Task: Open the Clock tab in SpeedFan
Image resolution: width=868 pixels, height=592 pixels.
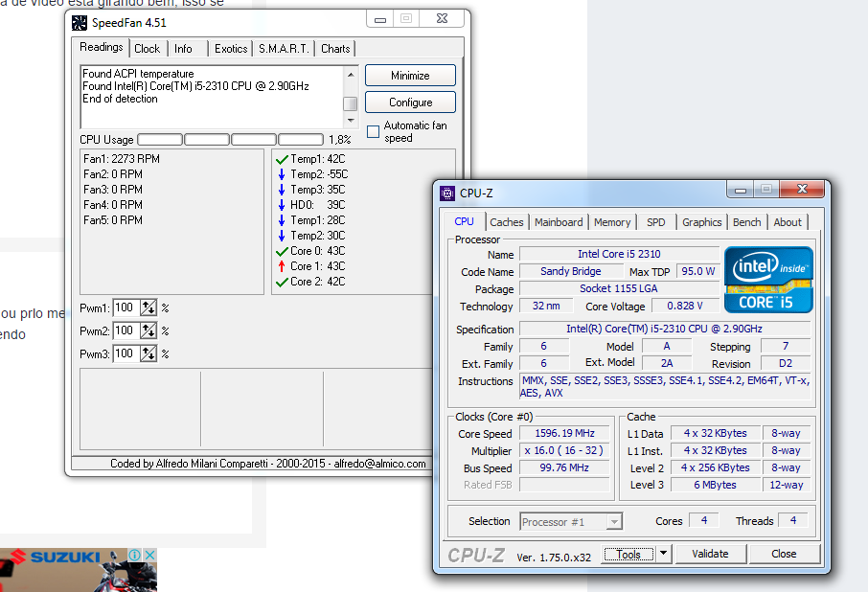Action: point(148,49)
